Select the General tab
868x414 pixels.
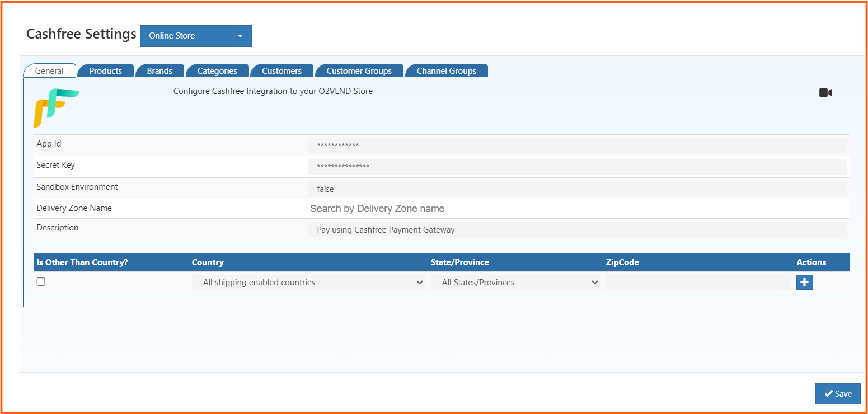49,71
